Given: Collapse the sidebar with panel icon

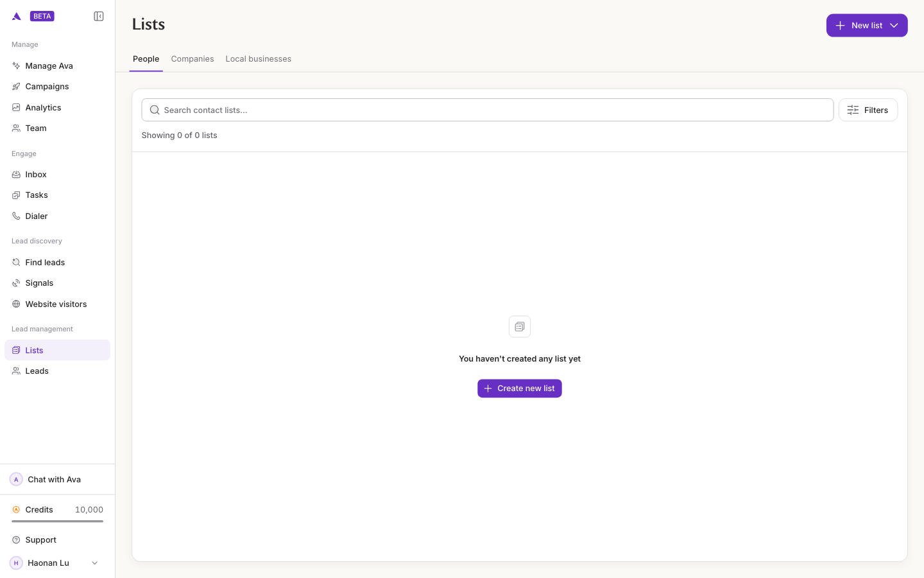Looking at the screenshot, I should (x=99, y=16).
